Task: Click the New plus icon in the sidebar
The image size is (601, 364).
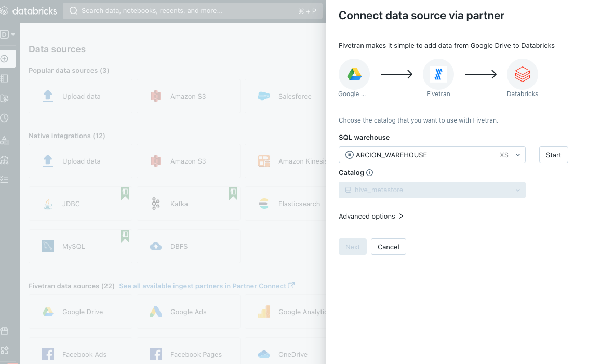Action: coord(5,59)
